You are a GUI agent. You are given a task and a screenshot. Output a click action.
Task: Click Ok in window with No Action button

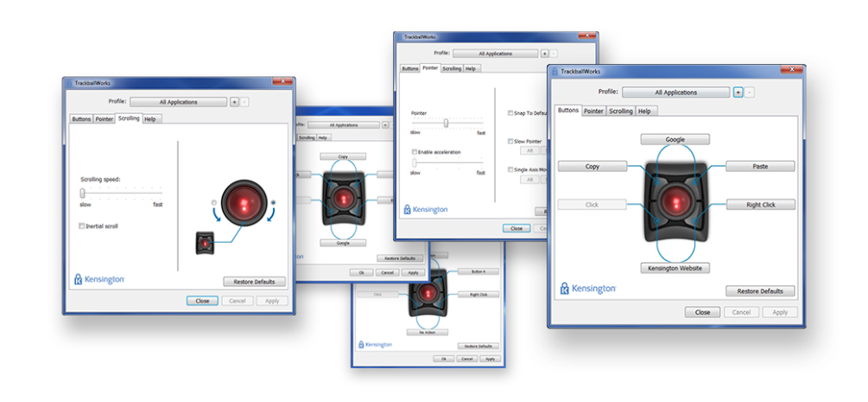coord(443,359)
